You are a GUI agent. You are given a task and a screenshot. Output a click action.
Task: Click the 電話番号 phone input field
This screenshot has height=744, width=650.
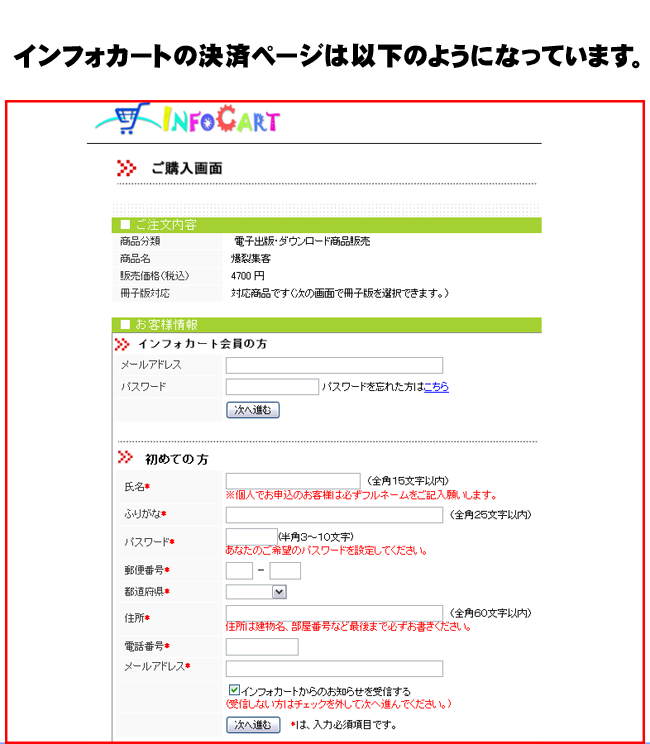(262, 647)
